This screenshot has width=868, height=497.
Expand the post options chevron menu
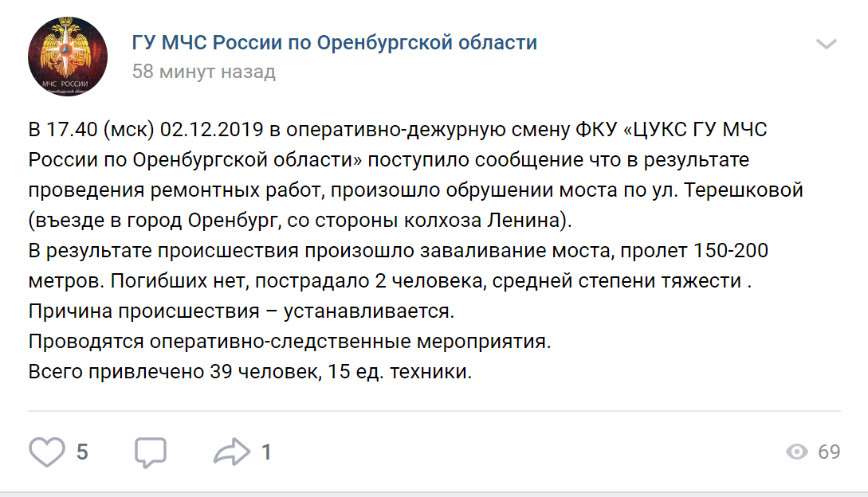[x=827, y=44]
